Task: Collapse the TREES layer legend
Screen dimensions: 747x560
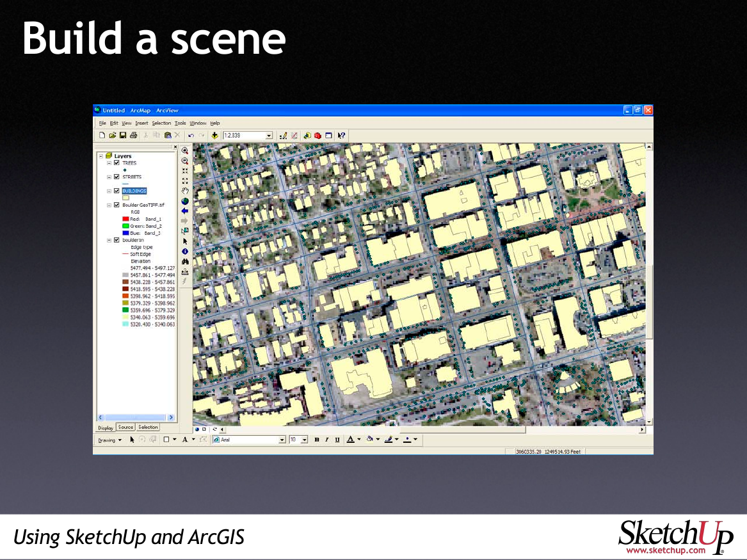Action: click(109, 163)
